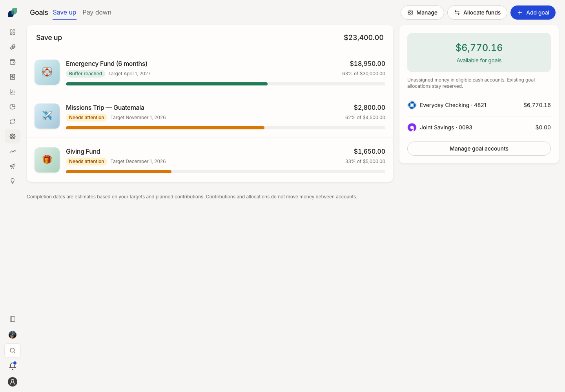Open the pie chart icon in sidebar

click(x=13, y=107)
